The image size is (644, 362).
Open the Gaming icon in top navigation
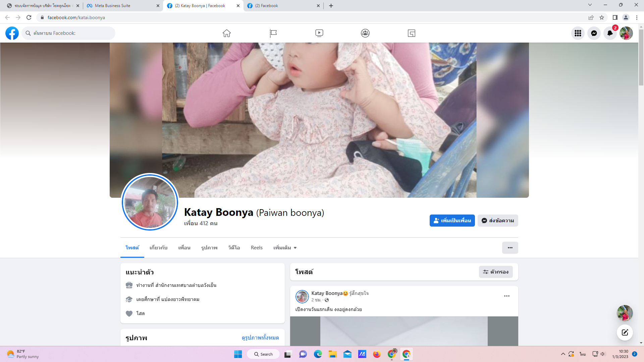[x=412, y=33]
